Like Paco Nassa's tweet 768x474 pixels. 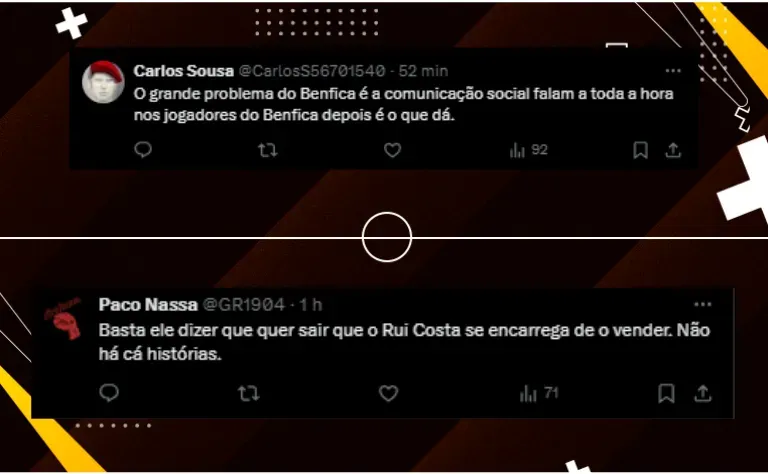coord(388,393)
